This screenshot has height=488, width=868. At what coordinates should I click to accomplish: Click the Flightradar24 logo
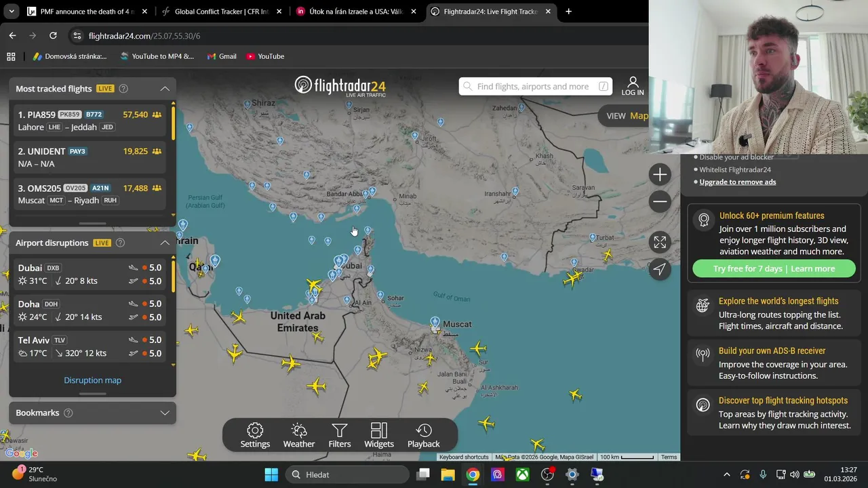coord(340,86)
